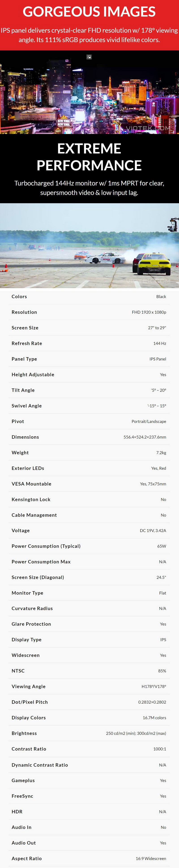Click the Aspect Ratio value 16:9 Widescreen
Screen dimensions: 179x868
(x=151, y=858)
